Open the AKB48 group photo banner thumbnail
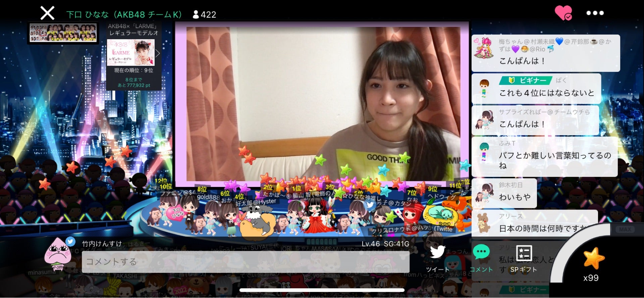Image resolution: width=644 pixels, height=298 pixels. (63, 33)
